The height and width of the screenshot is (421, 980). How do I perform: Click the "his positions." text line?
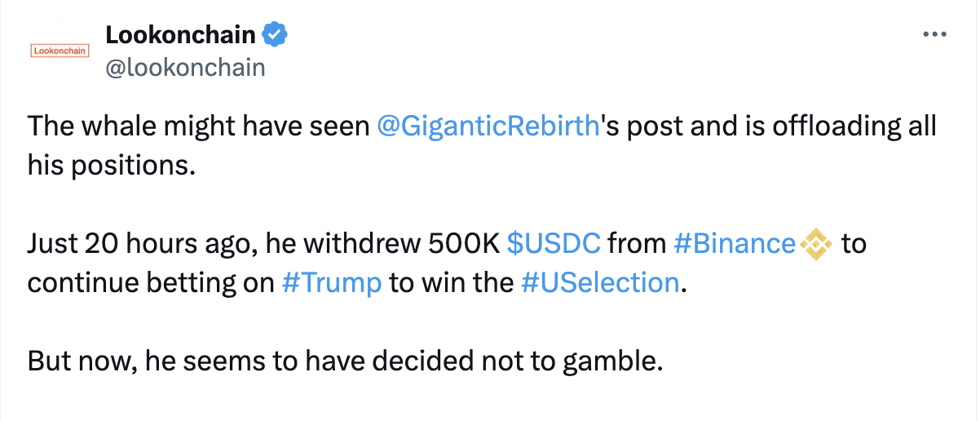coord(112,166)
